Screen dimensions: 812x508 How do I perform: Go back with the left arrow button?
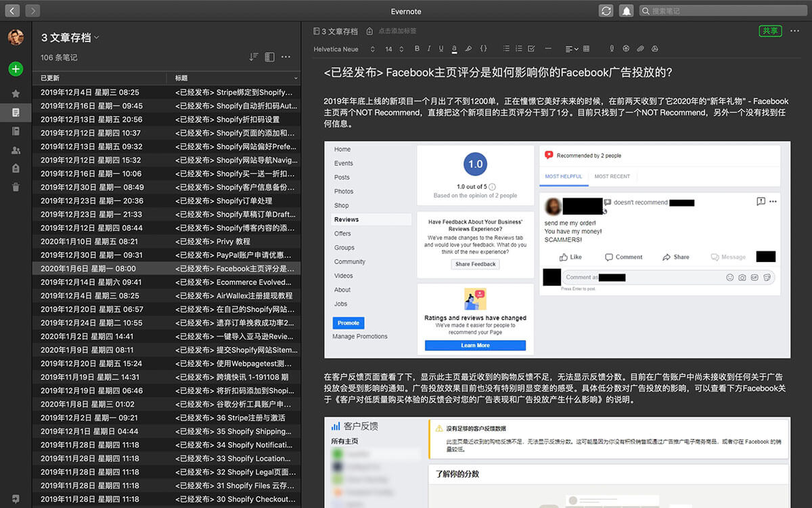click(x=13, y=11)
